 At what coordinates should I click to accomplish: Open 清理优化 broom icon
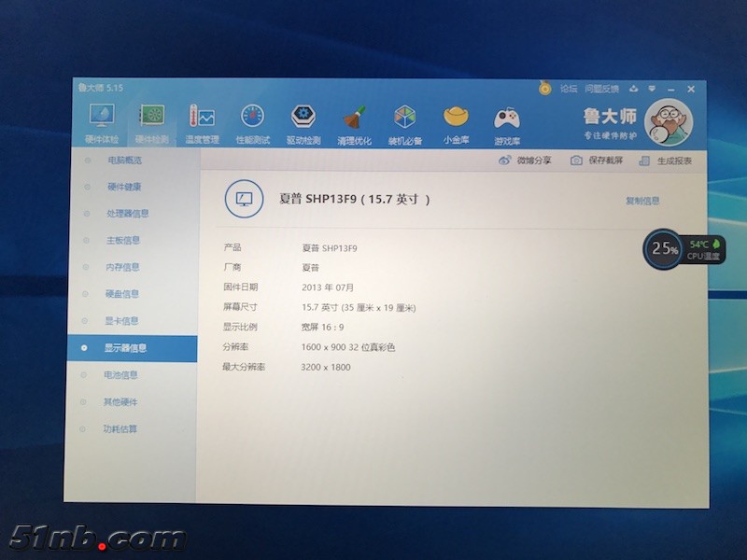(354, 119)
